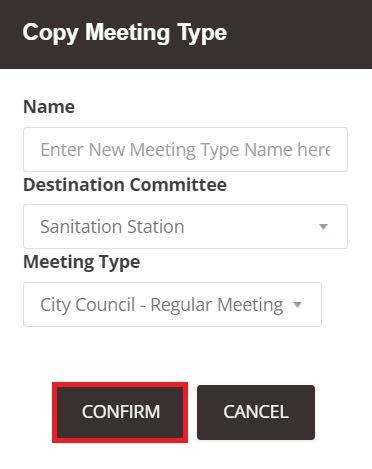The image size is (372, 469).
Task: Click the dark dialog header bar
Action: pos(186,34)
